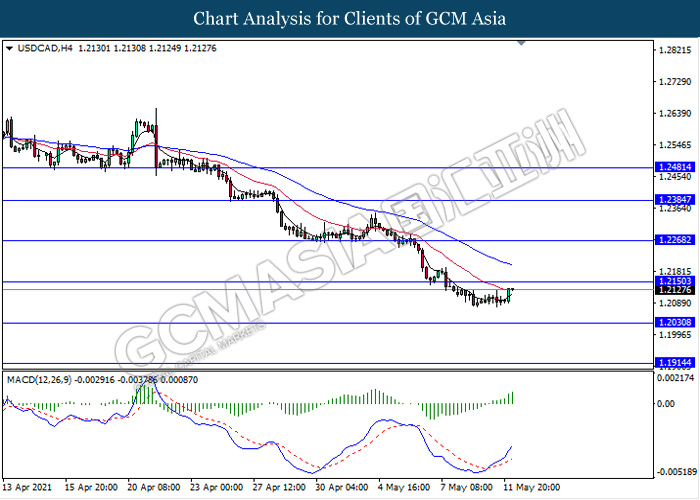Click the 30 Apr 04:00 time label
Image resolution: width=700 pixels, height=500 pixels.
(342, 487)
